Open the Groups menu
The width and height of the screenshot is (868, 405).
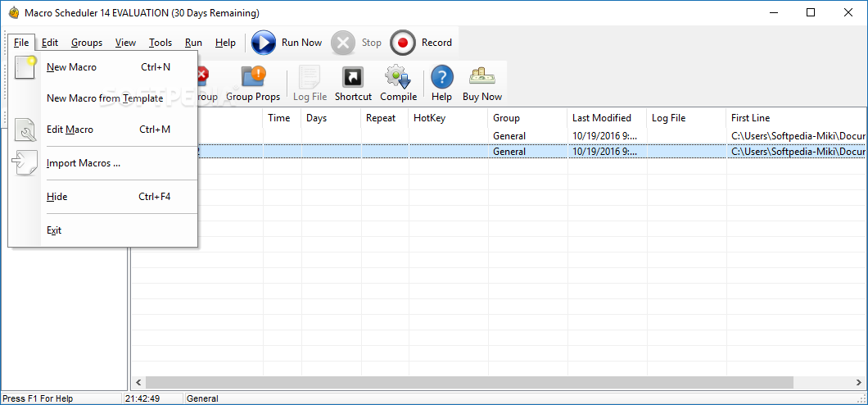[x=87, y=43]
